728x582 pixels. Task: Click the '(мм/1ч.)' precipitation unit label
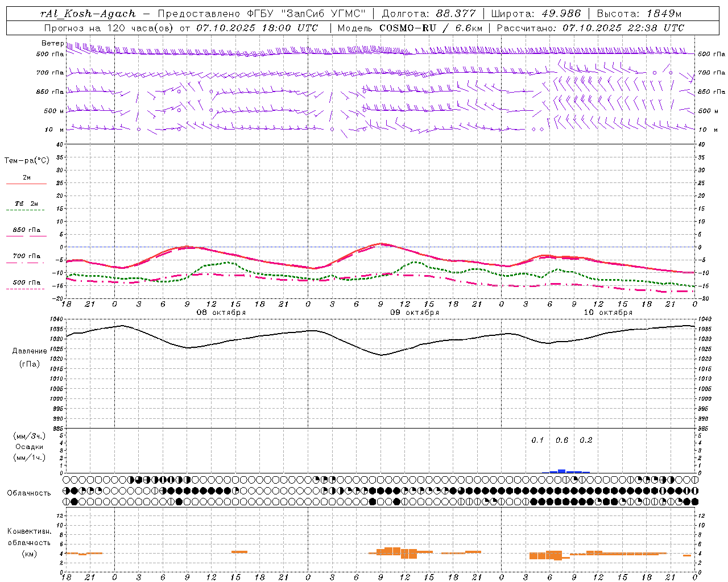[x=30, y=458]
